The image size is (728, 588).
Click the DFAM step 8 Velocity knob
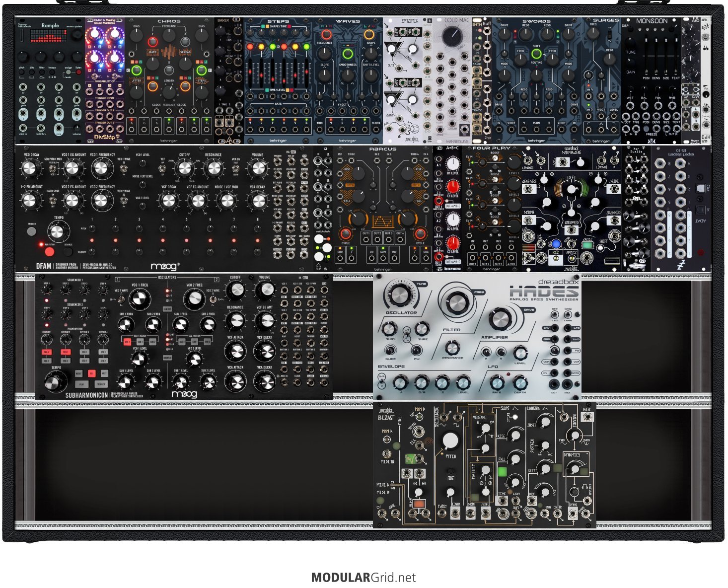coord(258,252)
